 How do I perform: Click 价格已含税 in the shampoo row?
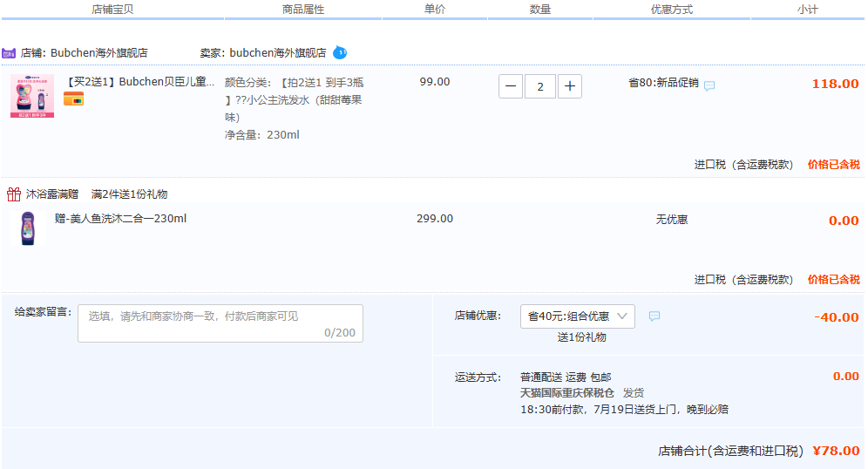(834, 165)
